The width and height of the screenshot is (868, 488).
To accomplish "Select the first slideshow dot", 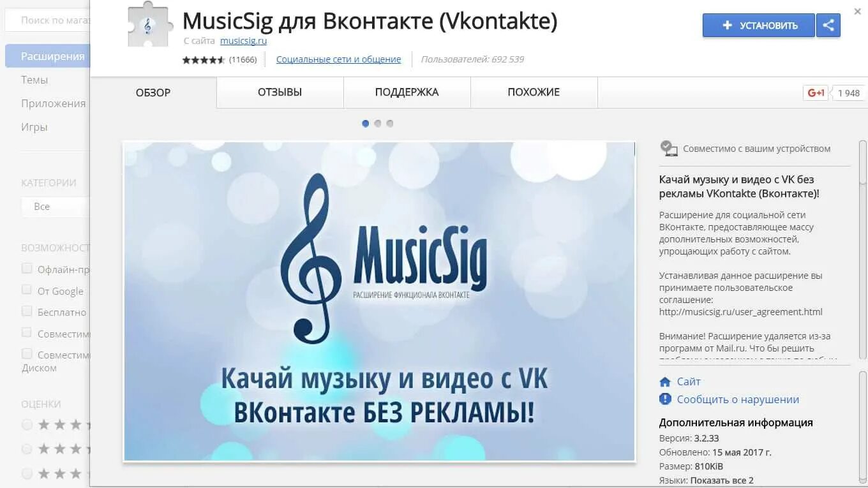I will point(366,124).
